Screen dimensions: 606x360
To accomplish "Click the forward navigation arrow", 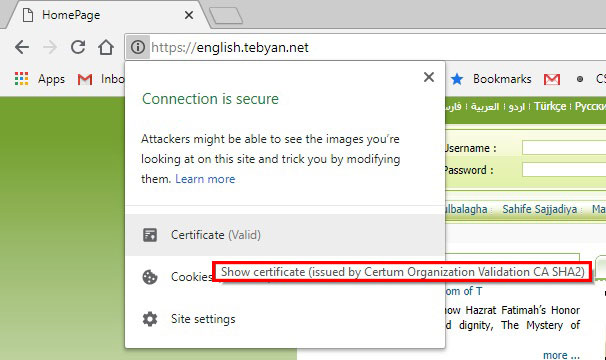I will tap(50, 47).
